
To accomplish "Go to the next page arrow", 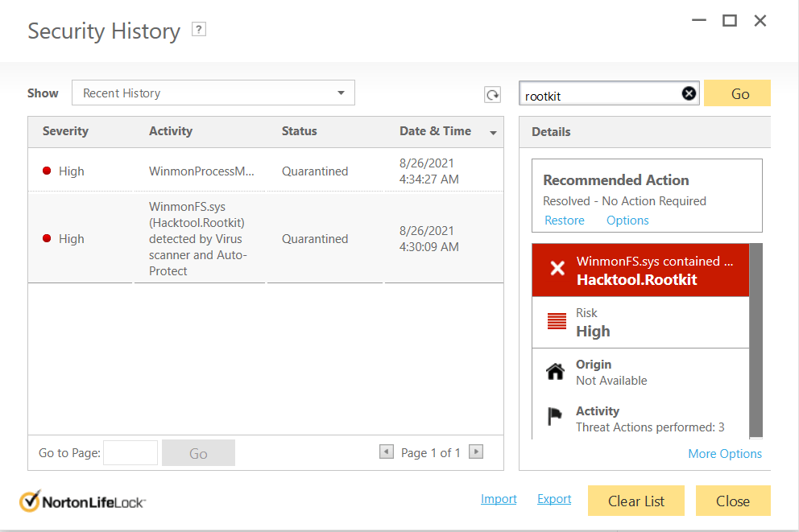I will (x=476, y=452).
